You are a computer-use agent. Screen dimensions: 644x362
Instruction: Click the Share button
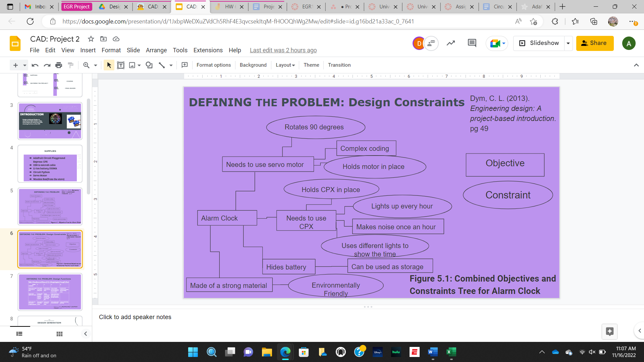595,43
